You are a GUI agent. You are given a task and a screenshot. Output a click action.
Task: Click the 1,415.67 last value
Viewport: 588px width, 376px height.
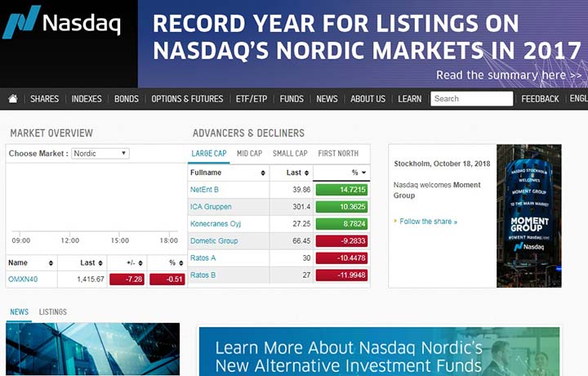coord(91,280)
